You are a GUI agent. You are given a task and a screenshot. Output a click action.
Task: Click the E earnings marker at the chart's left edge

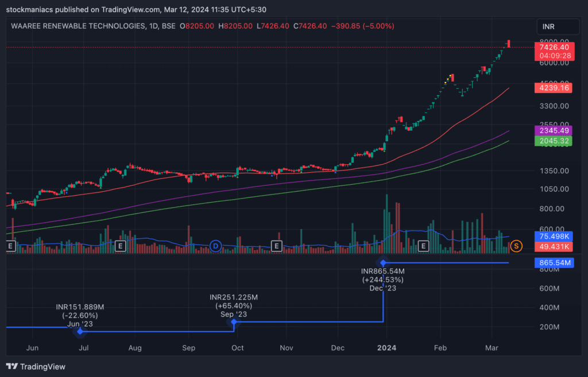pyautogui.click(x=10, y=246)
